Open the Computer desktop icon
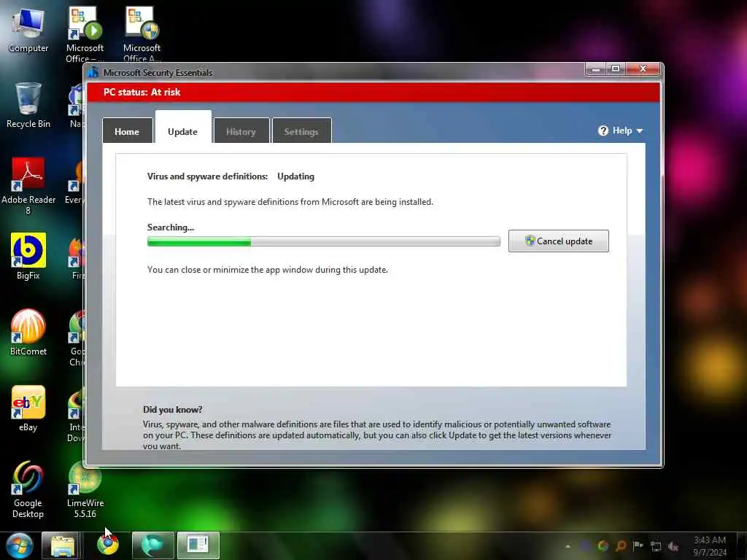Image resolution: width=747 pixels, height=560 pixels. pos(28,31)
